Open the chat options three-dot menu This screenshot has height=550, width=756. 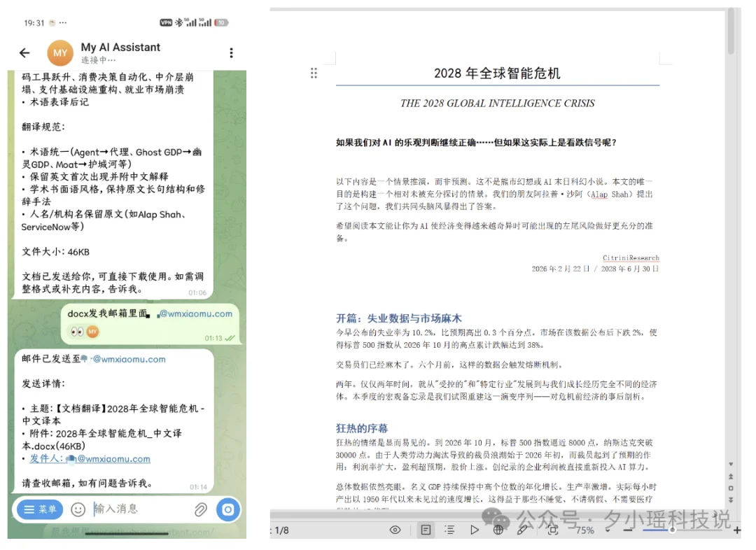[x=231, y=52]
